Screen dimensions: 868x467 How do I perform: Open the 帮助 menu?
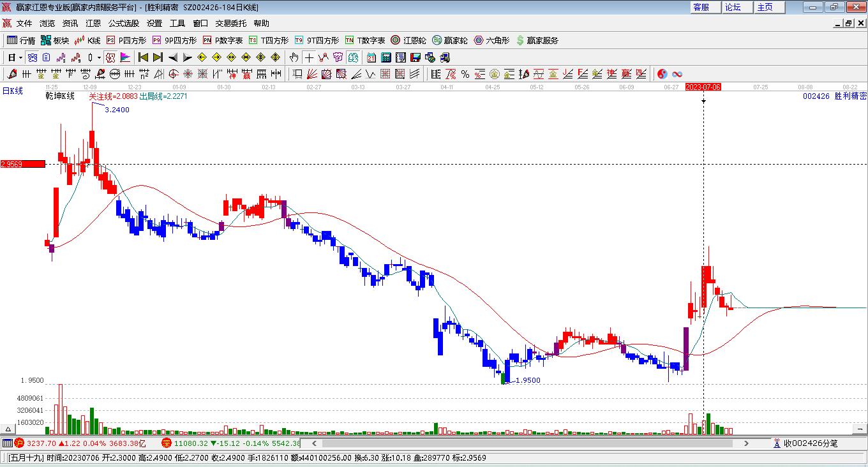point(262,23)
